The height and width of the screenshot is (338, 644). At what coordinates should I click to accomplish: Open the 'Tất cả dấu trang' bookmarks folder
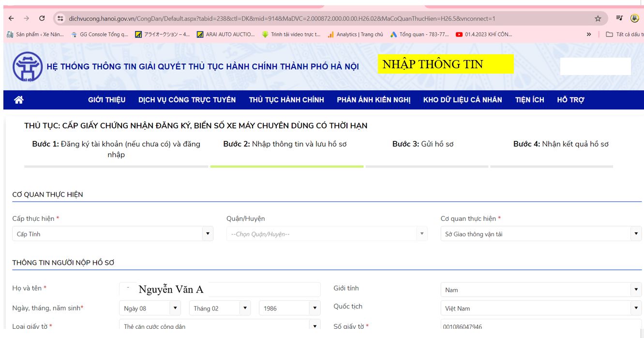pos(625,34)
